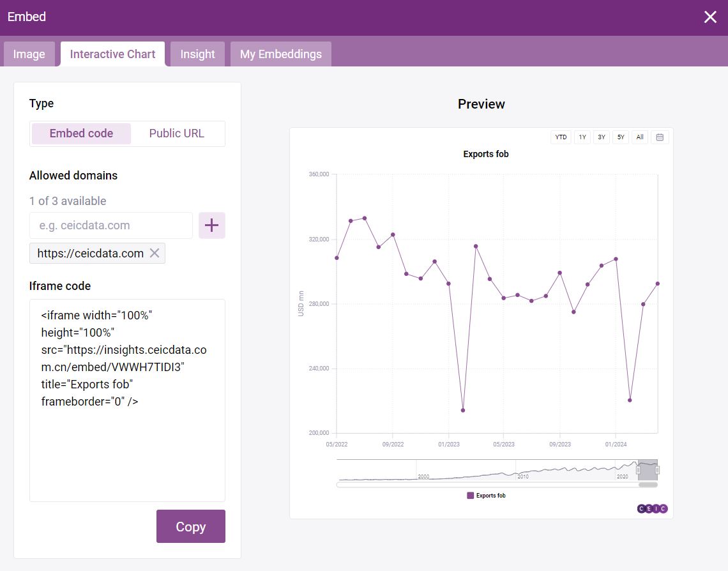Close the Embed dialog with X icon
Image resolution: width=728 pixels, height=571 pixels.
point(710,17)
